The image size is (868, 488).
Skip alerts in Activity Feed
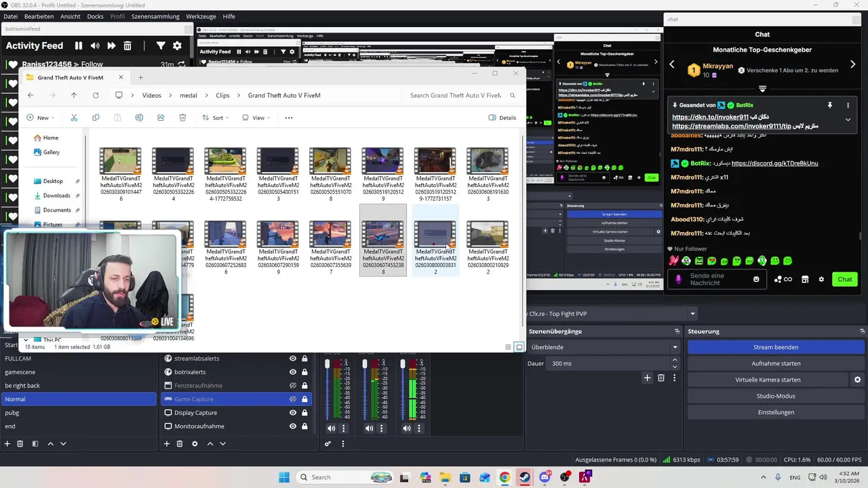[x=111, y=46]
